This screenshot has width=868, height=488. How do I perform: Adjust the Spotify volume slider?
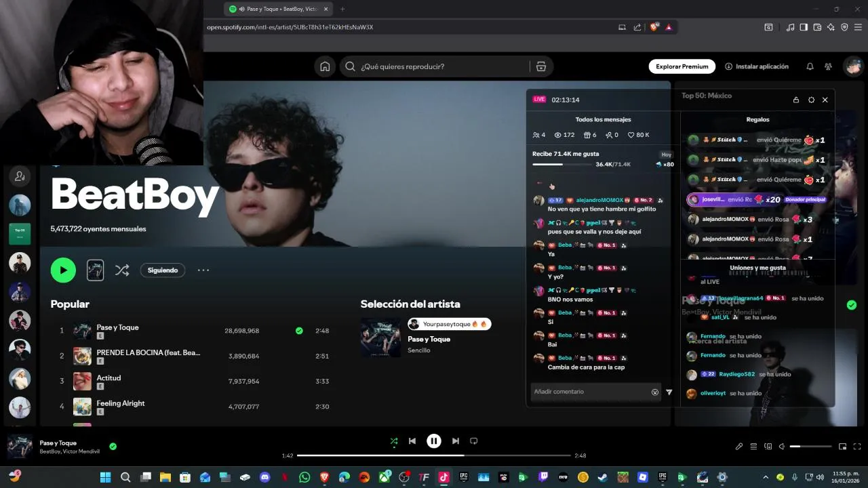(810, 447)
